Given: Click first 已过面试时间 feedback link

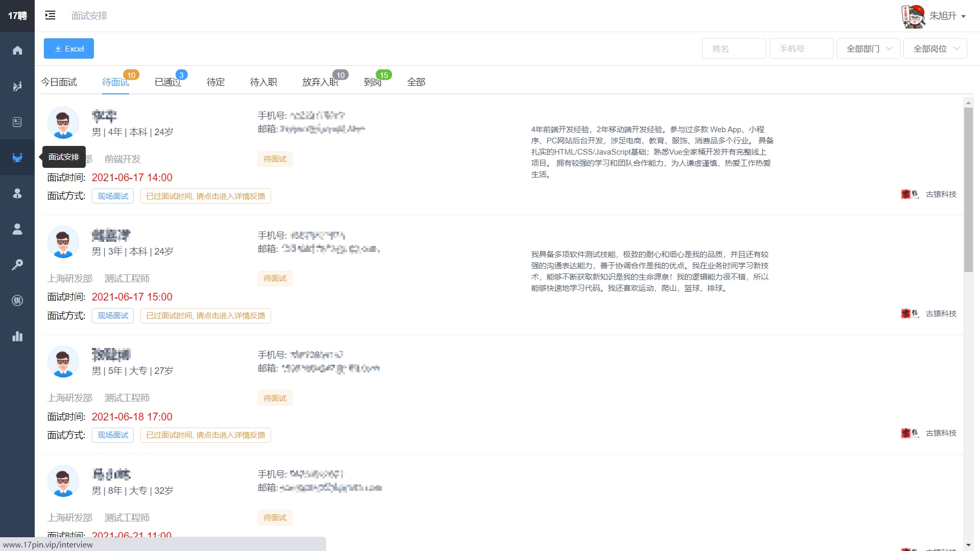Looking at the screenshot, I should [x=206, y=196].
